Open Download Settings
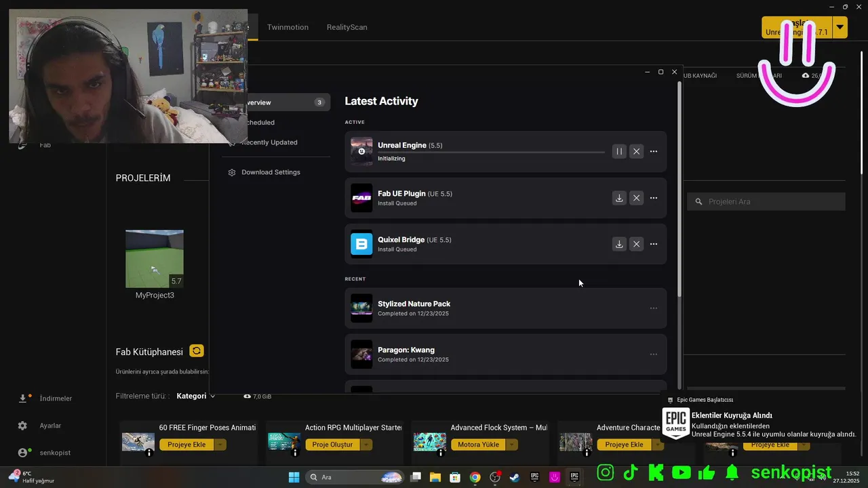This screenshot has height=488, width=868. (x=264, y=172)
